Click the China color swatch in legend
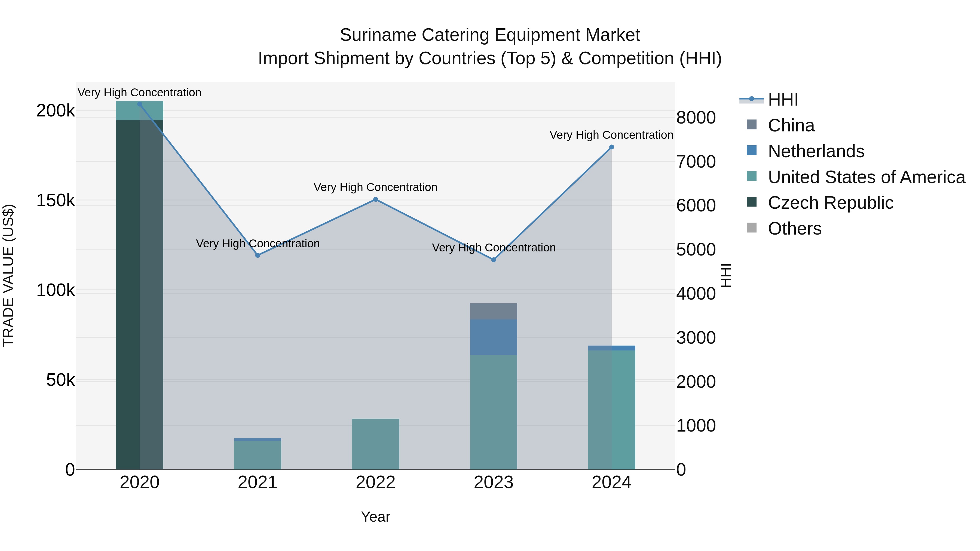980x551 pixels. point(752,124)
